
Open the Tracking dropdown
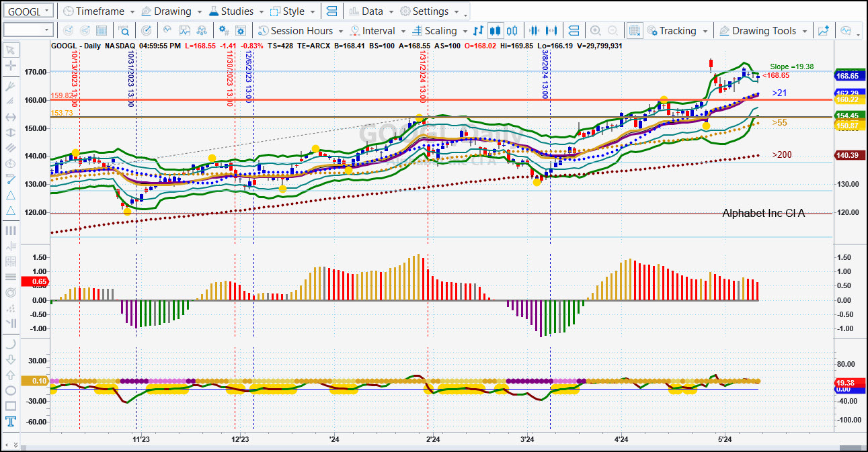coord(678,31)
